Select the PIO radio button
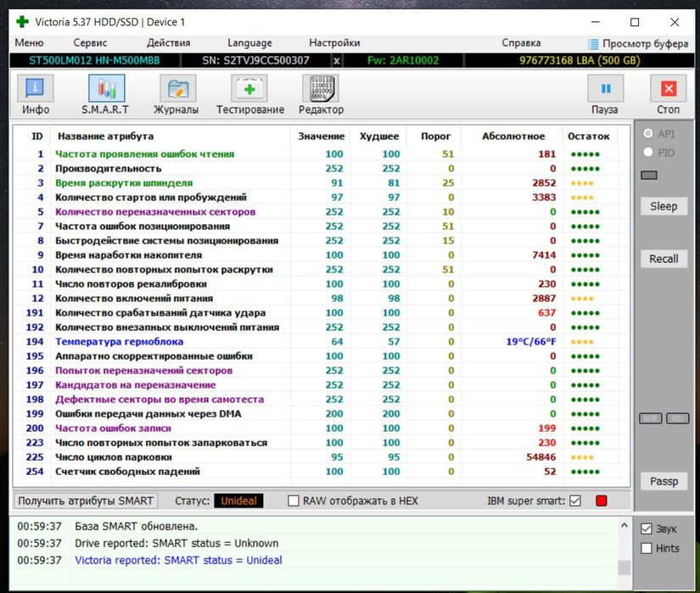 tap(648, 152)
